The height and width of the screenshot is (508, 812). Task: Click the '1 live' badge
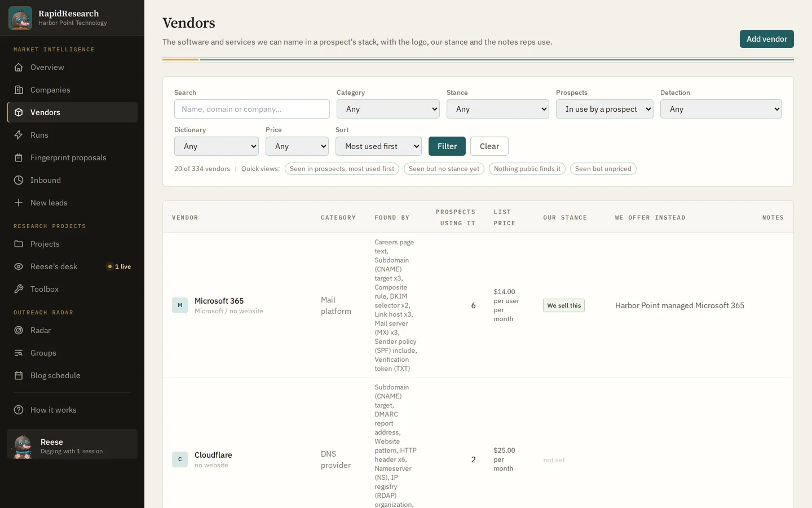tap(119, 266)
